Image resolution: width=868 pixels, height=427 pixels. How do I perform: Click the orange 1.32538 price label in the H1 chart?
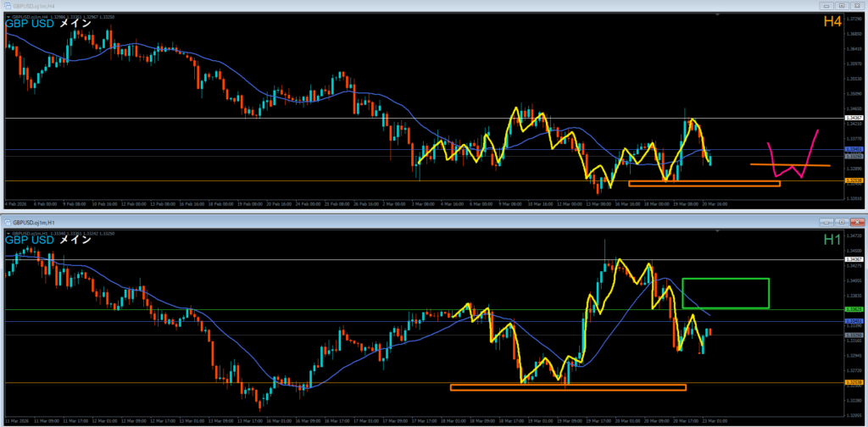pyautogui.click(x=853, y=382)
